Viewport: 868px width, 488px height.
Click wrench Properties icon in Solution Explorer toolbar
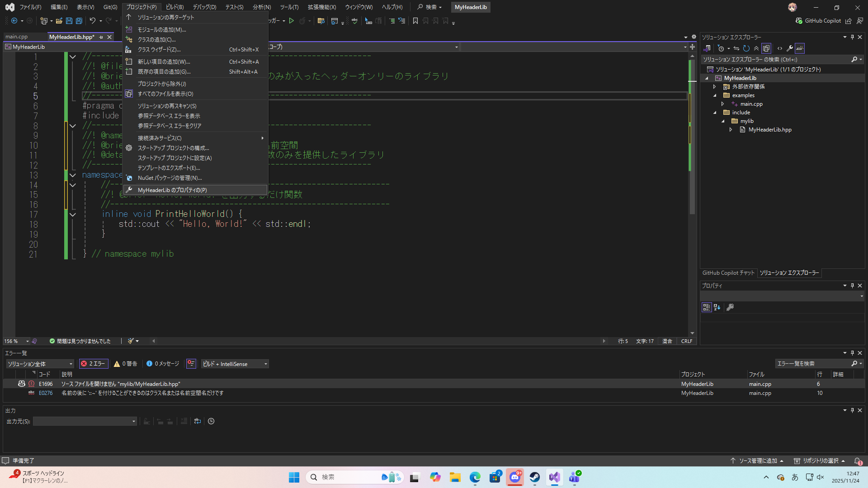coord(790,48)
